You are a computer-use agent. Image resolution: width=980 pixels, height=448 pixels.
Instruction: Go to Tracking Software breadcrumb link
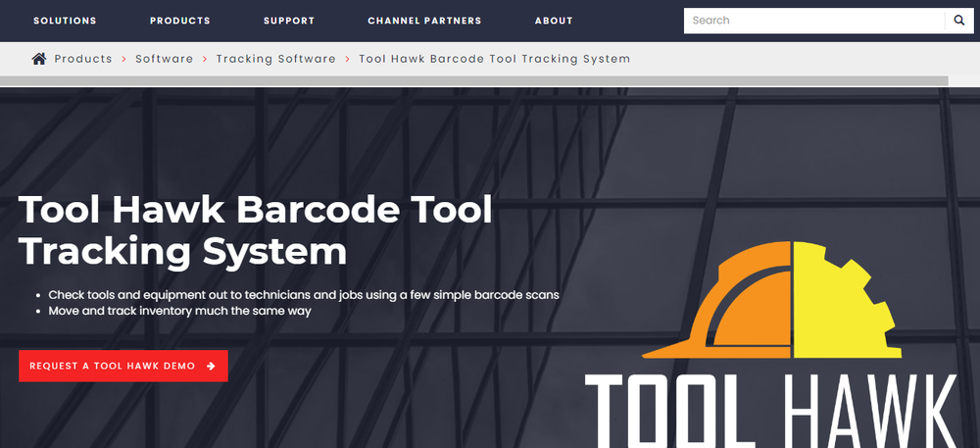275,59
